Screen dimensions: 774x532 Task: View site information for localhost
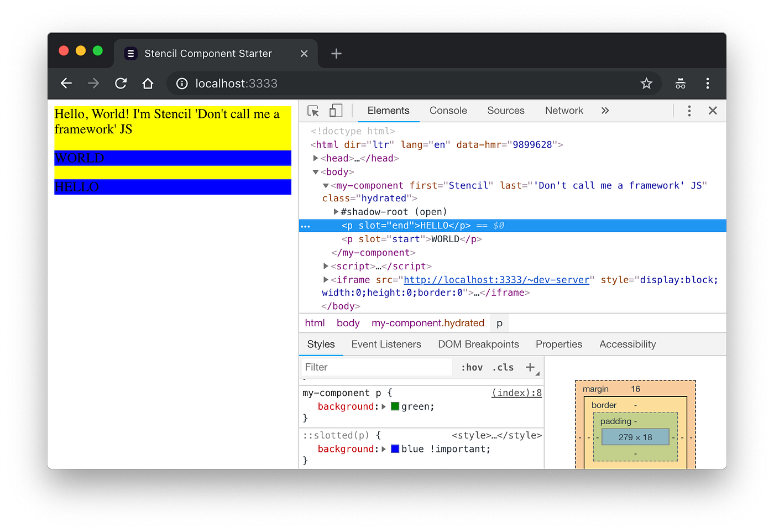[182, 84]
